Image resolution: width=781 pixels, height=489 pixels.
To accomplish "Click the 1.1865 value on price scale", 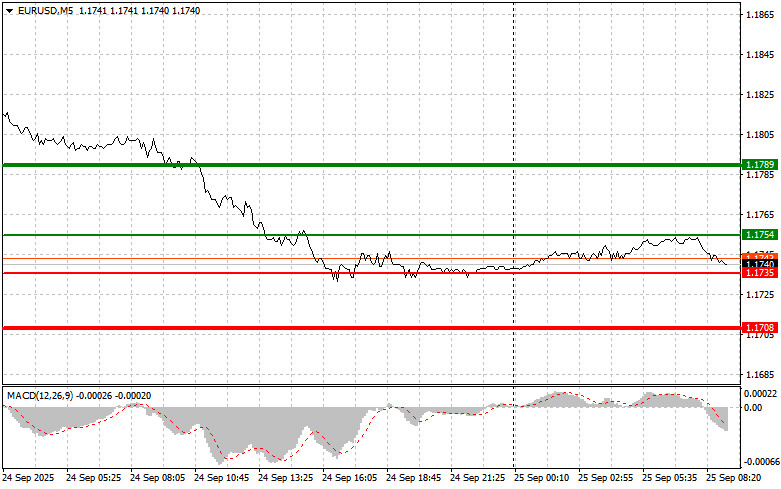I will tap(758, 15).
